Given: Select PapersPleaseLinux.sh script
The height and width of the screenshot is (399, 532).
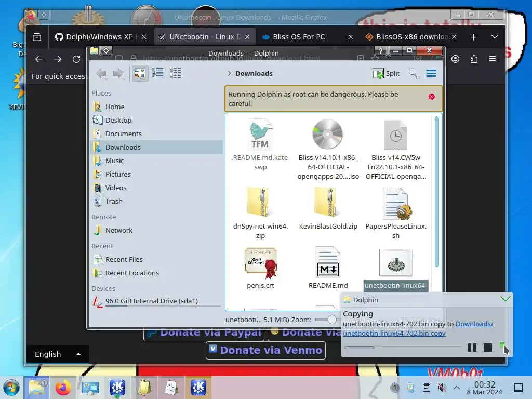Looking at the screenshot, I should 395,213.
